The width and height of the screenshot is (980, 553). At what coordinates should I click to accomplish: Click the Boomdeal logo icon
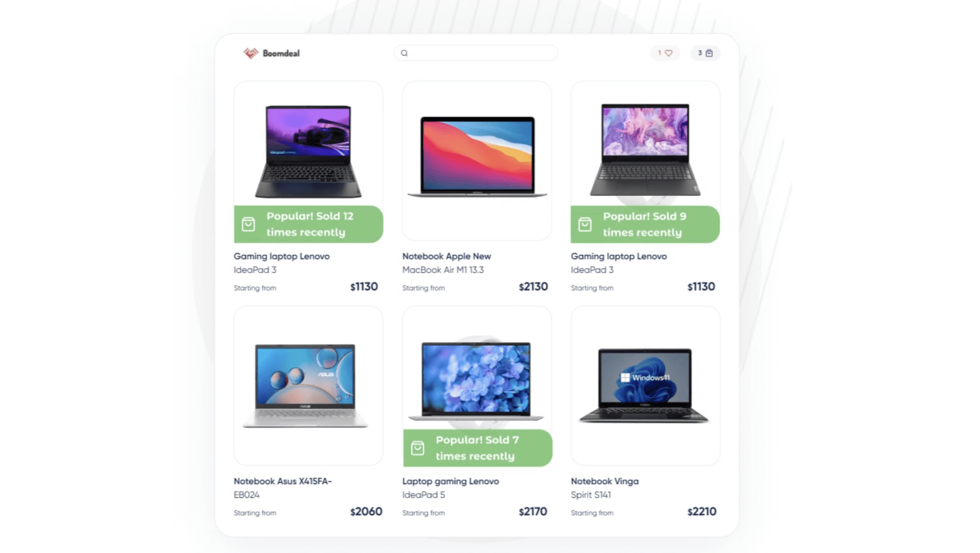pyautogui.click(x=250, y=53)
